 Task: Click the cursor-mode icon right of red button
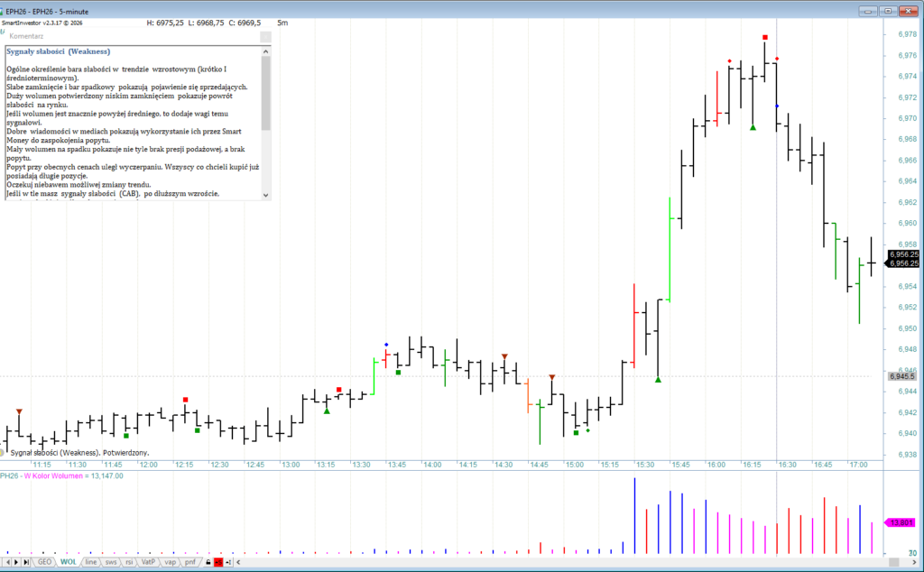click(227, 562)
